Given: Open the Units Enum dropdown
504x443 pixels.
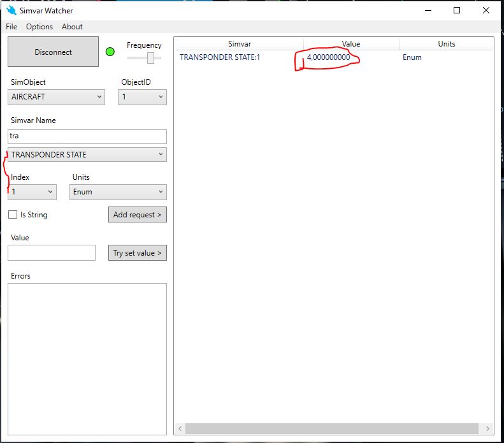Looking at the screenshot, I should tap(118, 192).
